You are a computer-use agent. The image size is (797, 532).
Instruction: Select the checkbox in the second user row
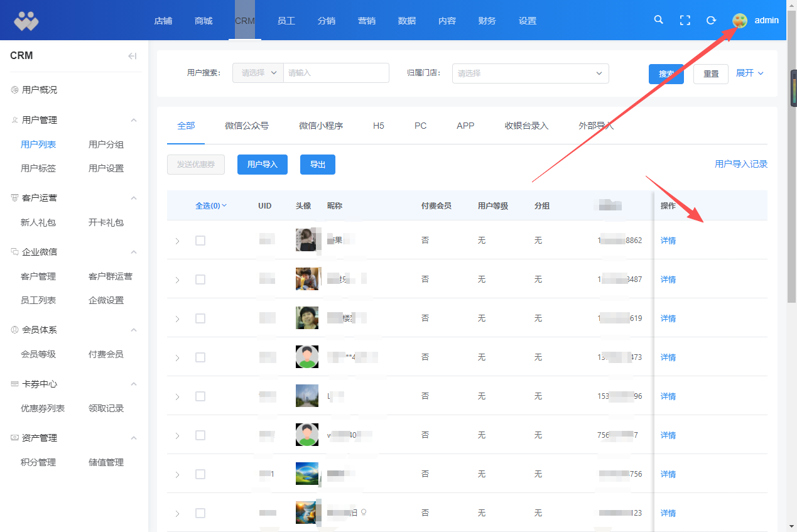tap(200, 280)
